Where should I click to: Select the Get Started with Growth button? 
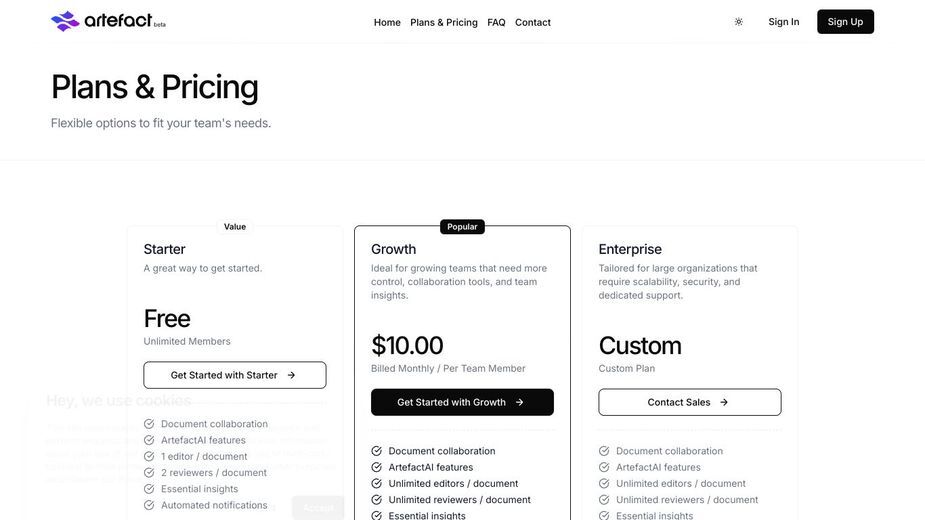click(x=462, y=403)
